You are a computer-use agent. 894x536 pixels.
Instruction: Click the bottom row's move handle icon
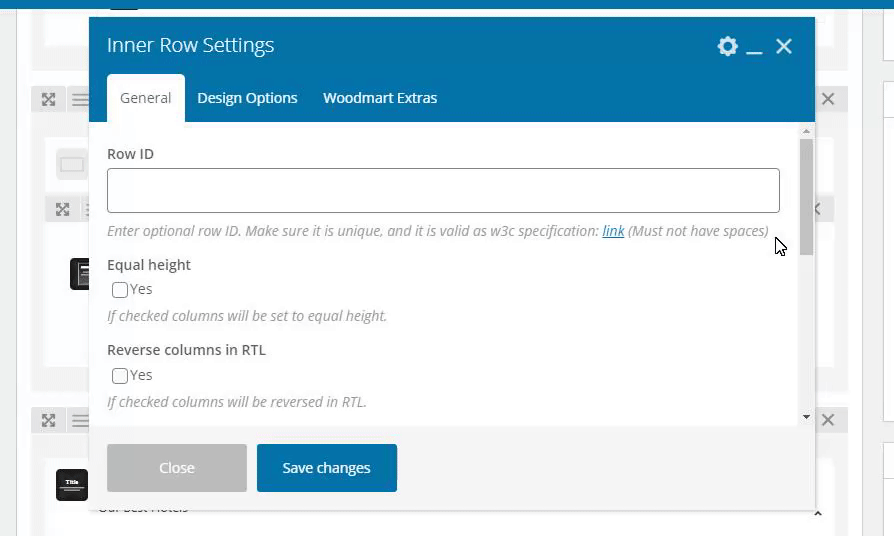pyautogui.click(x=48, y=421)
